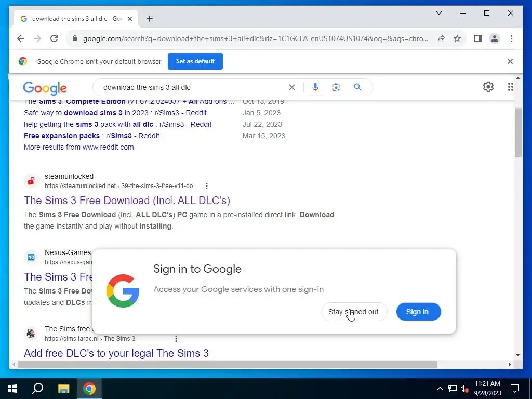Click the network tray icon
This screenshot has height=399, width=532.
click(453, 389)
